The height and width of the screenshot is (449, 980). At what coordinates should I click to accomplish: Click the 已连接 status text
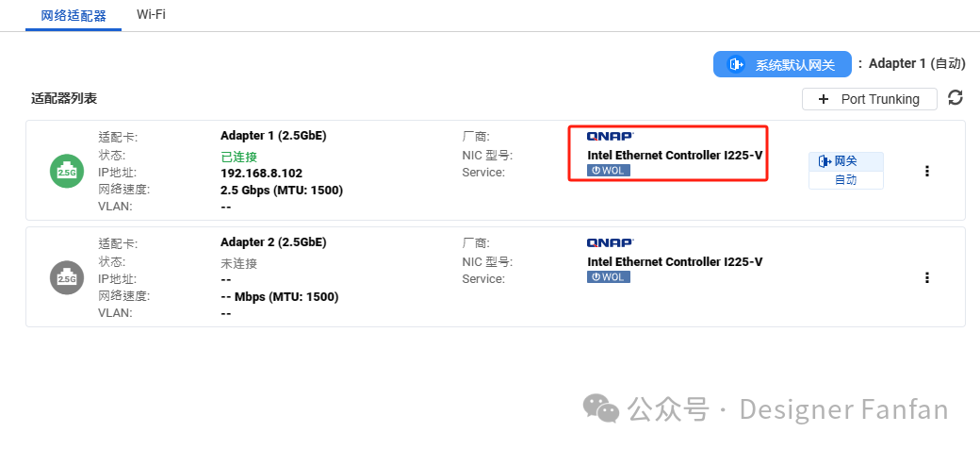pyautogui.click(x=238, y=156)
